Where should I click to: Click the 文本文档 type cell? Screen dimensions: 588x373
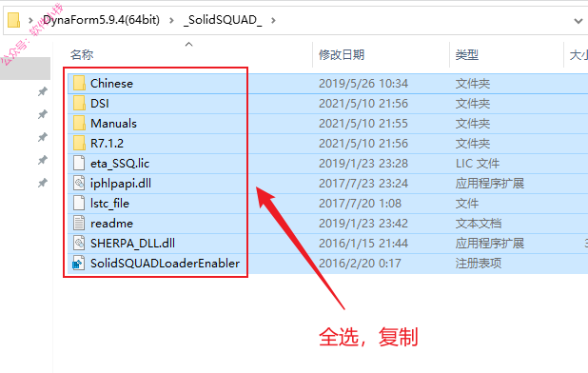pyautogui.click(x=479, y=223)
